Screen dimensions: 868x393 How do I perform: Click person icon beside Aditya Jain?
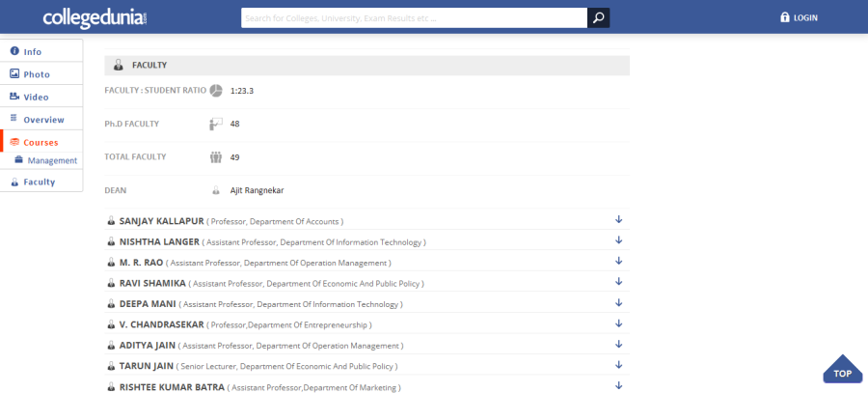tap(111, 345)
